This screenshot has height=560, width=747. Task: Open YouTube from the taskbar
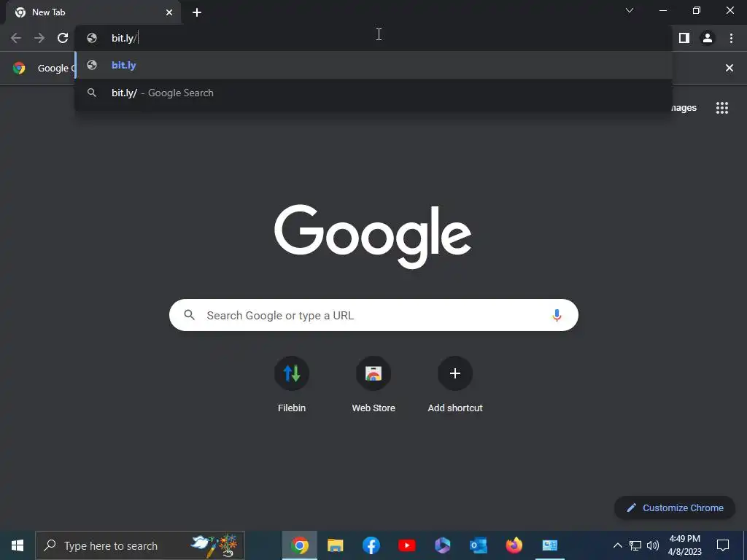click(407, 545)
